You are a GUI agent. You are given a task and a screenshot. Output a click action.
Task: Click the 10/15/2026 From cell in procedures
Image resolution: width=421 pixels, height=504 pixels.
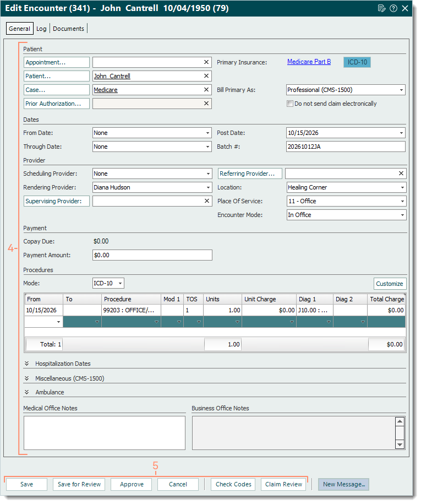(43, 310)
